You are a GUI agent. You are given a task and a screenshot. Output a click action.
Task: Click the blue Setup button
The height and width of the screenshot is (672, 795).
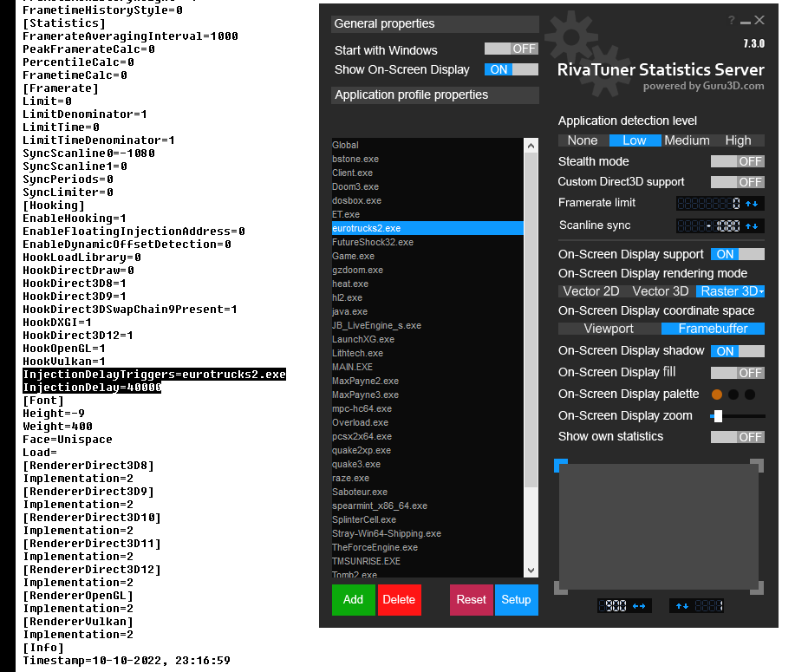[516, 599]
